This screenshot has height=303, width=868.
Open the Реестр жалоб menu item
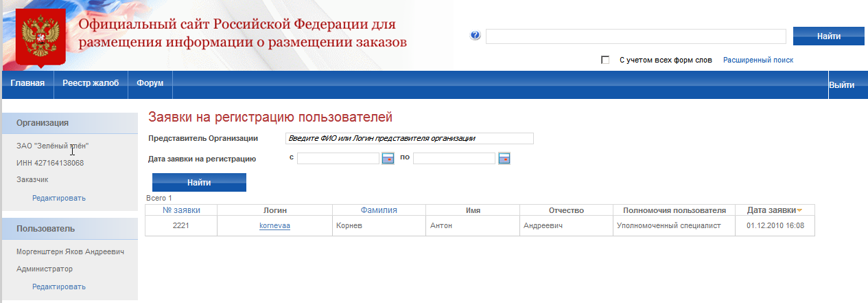[x=91, y=84]
